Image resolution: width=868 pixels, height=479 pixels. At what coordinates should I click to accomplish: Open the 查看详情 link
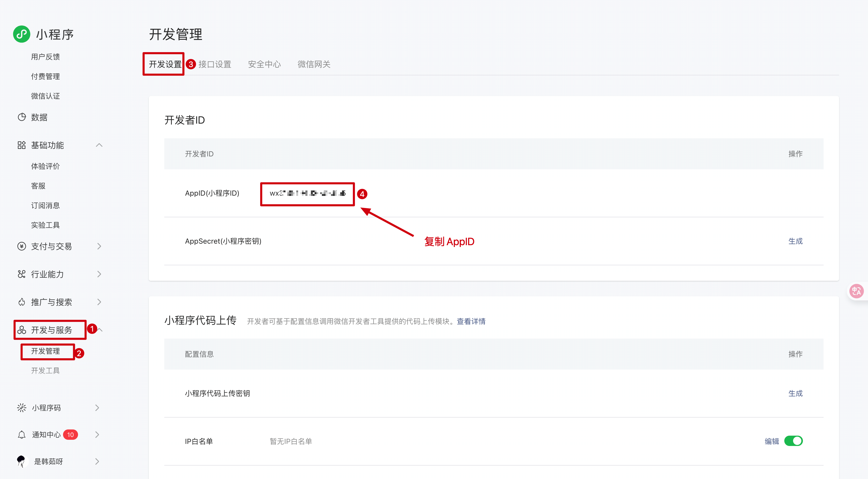click(x=471, y=322)
